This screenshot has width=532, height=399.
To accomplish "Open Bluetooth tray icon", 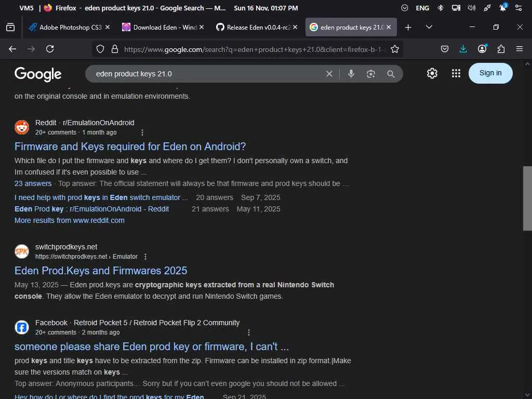I will point(441,8).
